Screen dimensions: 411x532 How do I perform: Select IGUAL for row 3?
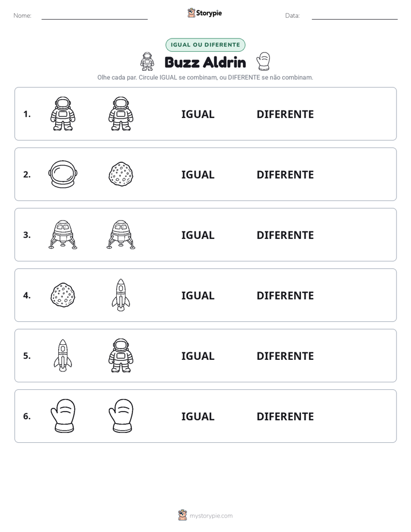tap(197, 235)
